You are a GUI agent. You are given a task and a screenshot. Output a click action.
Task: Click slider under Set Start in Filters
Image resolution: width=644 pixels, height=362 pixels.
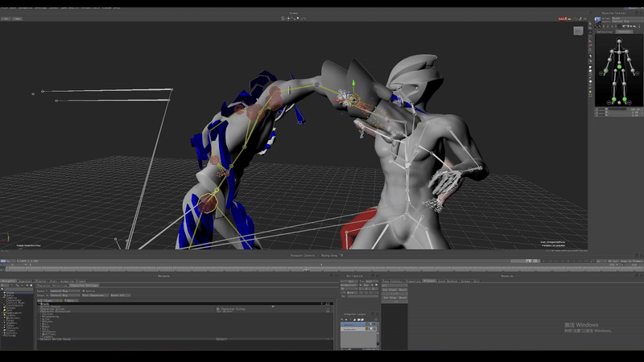[394, 294]
